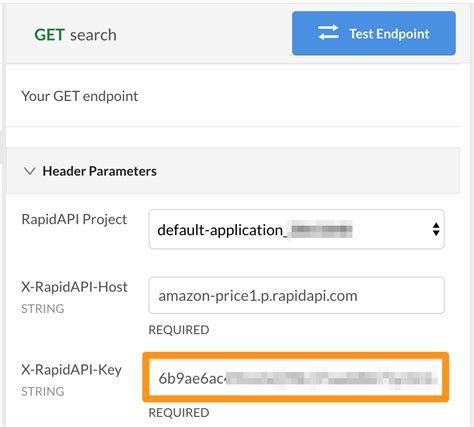Click the X-RapidAPI-Key label
Screen dimensions: 474x427
72,370
